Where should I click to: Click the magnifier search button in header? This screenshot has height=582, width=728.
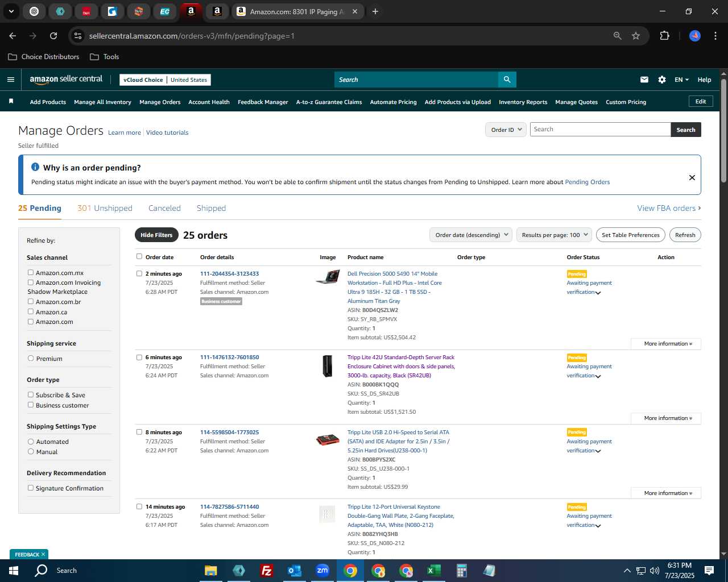point(507,80)
